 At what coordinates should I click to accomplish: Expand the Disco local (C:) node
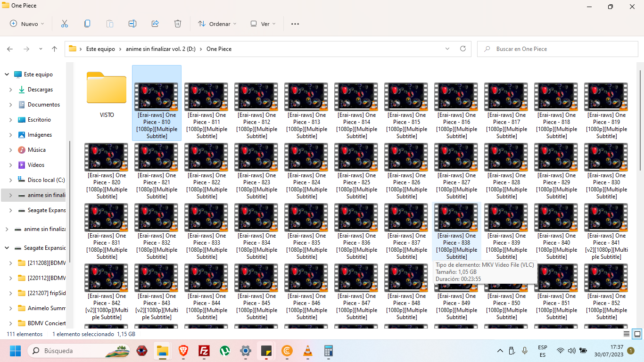pyautogui.click(x=11, y=180)
